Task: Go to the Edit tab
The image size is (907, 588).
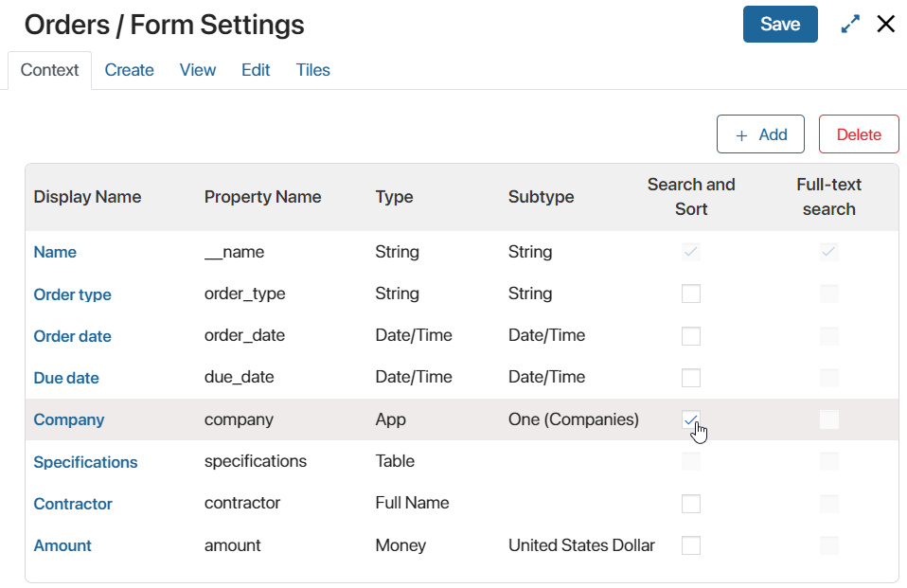Action: point(256,70)
